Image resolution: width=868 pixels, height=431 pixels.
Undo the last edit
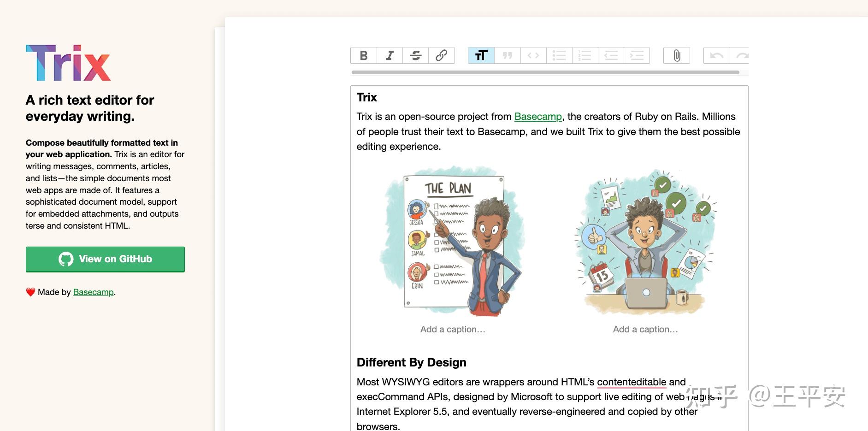(x=716, y=56)
